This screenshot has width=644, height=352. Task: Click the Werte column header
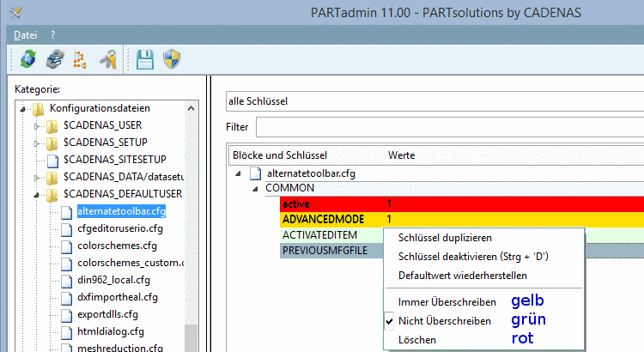[x=401, y=155]
